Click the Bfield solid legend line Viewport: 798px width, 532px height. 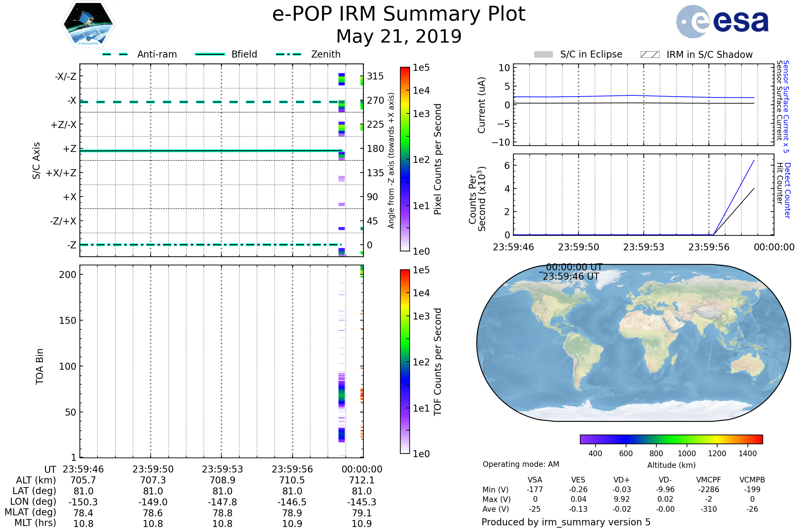(x=210, y=54)
